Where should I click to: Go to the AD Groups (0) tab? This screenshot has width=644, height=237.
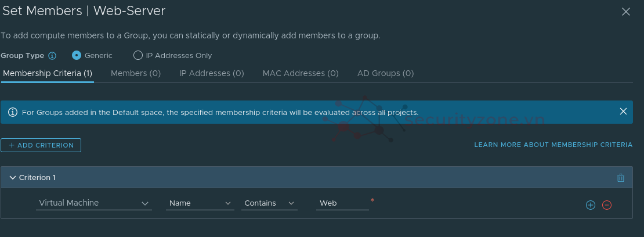click(x=385, y=73)
